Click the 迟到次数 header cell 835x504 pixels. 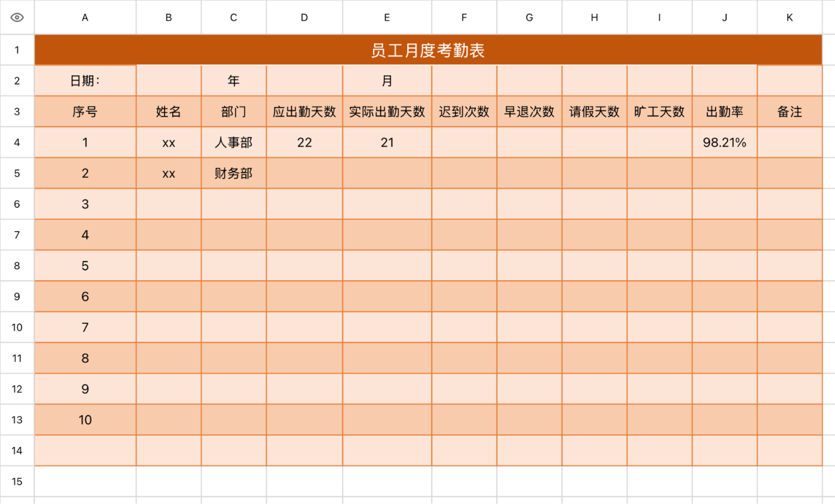pos(464,111)
